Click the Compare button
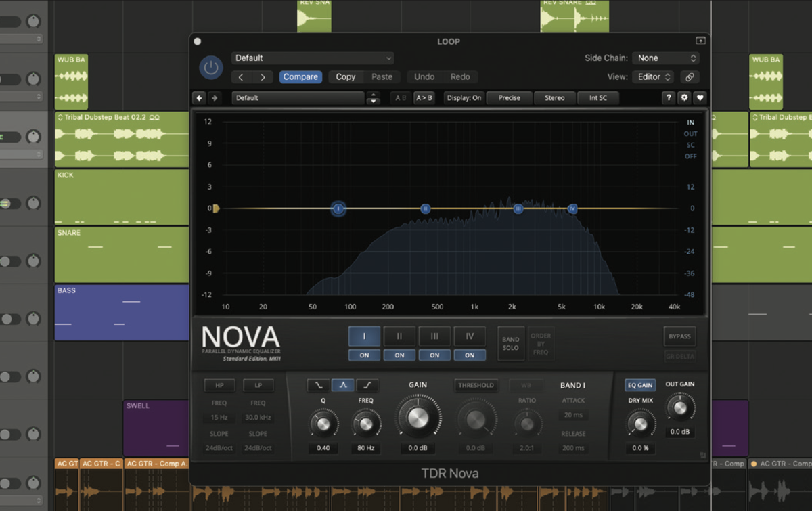Viewport: 812px width, 511px height. pos(300,76)
